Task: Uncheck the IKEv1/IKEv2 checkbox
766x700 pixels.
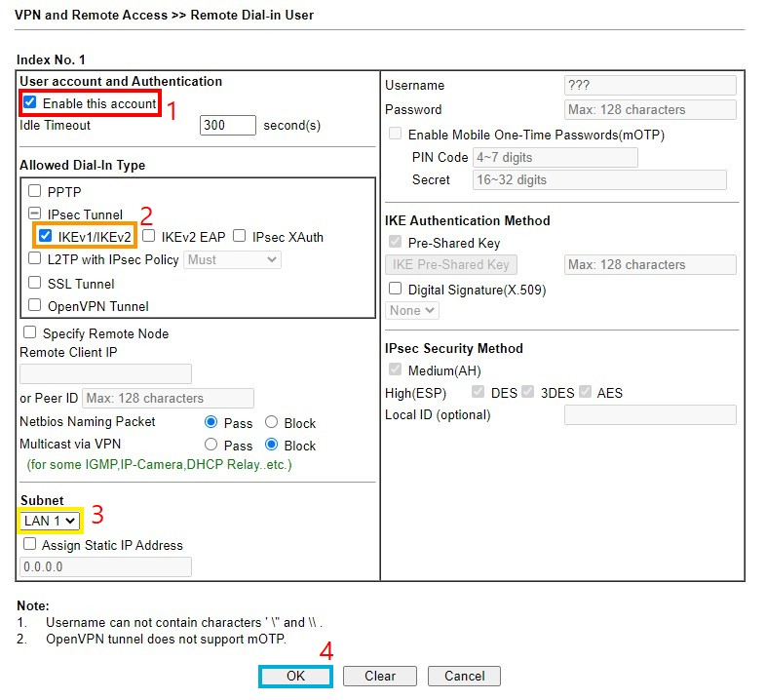Action: point(46,236)
